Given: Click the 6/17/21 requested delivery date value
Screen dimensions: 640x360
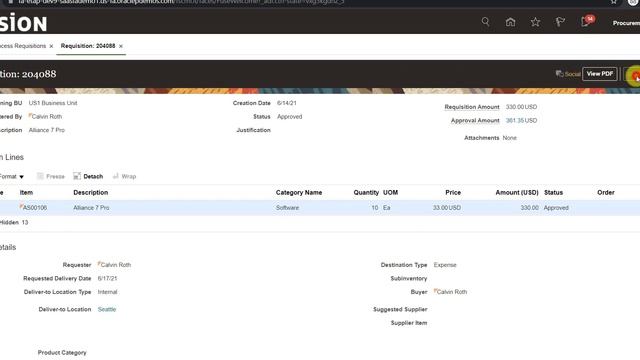Looking at the screenshot, I should pyautogui.click(x=107, y=278).
